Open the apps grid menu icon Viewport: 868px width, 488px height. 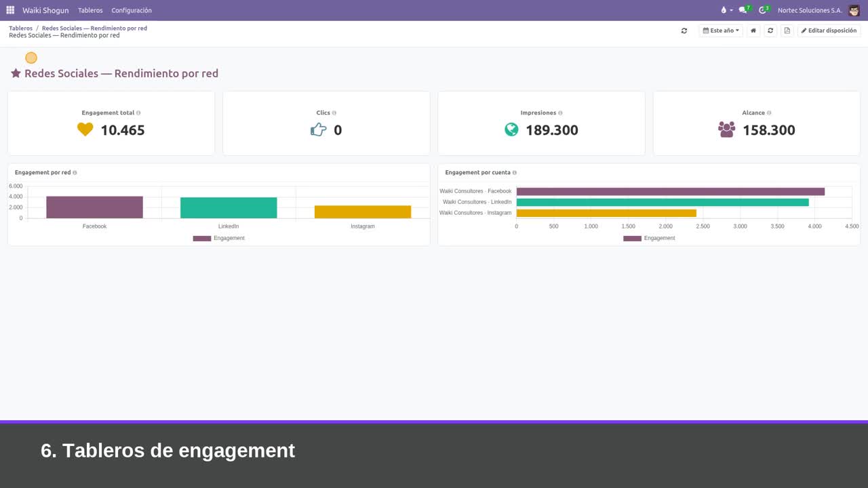pyautogui.click(x=10, y=10)
